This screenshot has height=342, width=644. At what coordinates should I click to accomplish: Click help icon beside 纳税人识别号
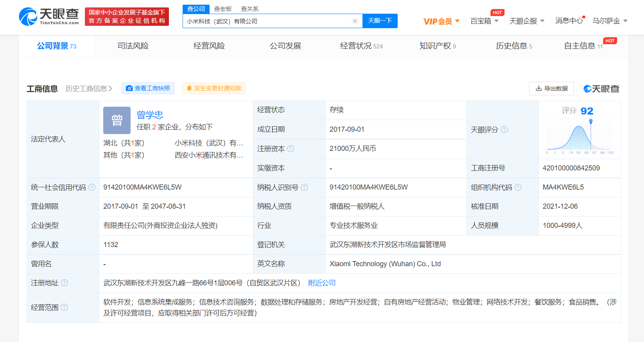(x=304, y=187)
